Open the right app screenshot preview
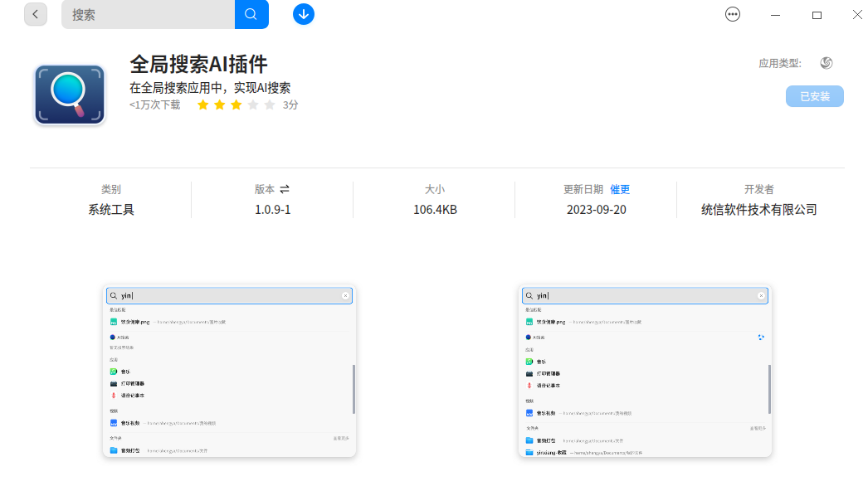Image resolution: width=868 pixels, height=481 pixels. pos(645,372)
